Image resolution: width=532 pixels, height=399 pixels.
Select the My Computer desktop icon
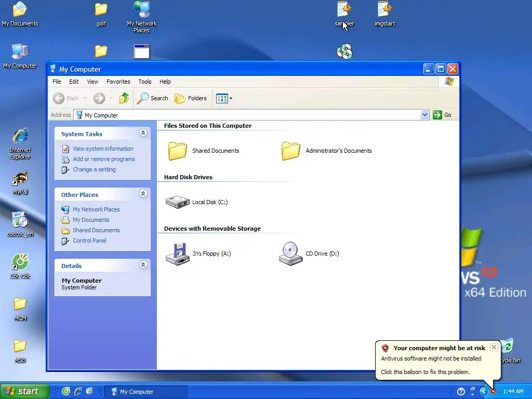tap(20, 56)
